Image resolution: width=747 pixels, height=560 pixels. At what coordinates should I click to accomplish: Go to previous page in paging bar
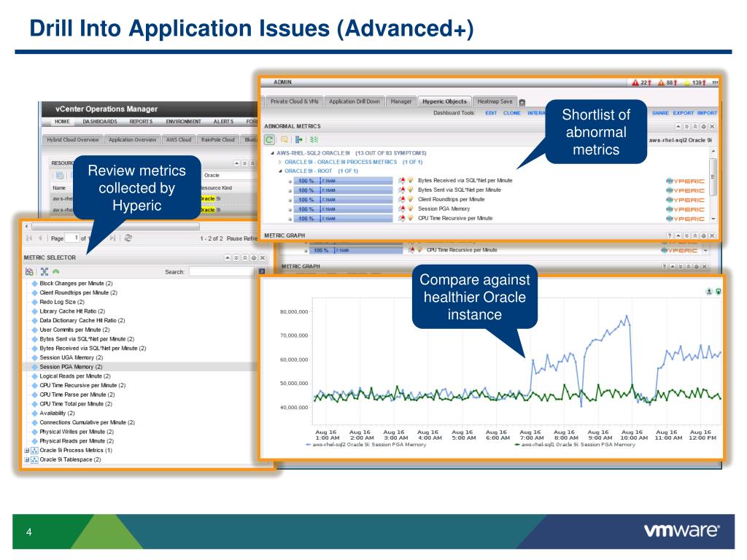pyautogui.click(x=41, y=238)
